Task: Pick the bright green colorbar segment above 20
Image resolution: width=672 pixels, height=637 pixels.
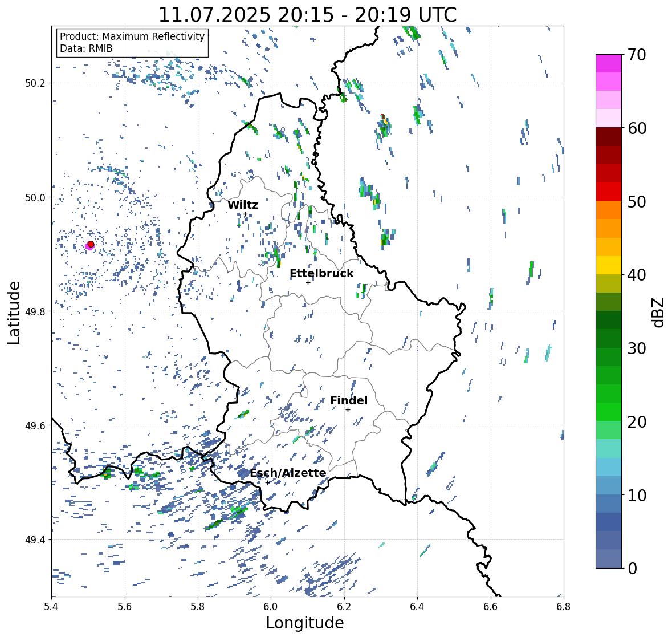Action: coord(609,412)
